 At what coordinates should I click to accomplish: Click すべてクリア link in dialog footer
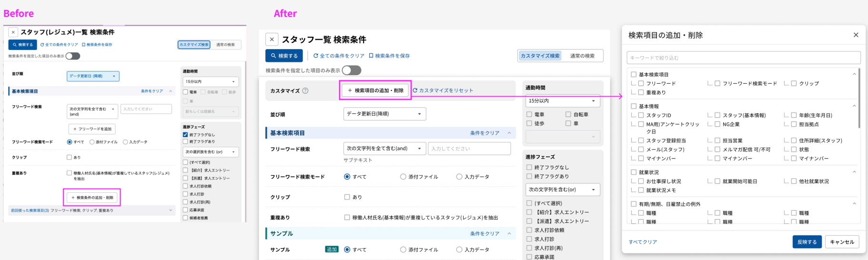(643, 242)
